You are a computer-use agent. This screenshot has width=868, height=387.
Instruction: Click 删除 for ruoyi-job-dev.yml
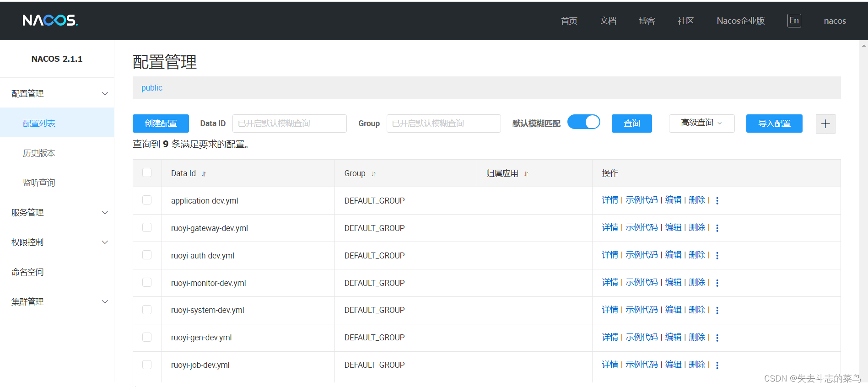(697, 365)
